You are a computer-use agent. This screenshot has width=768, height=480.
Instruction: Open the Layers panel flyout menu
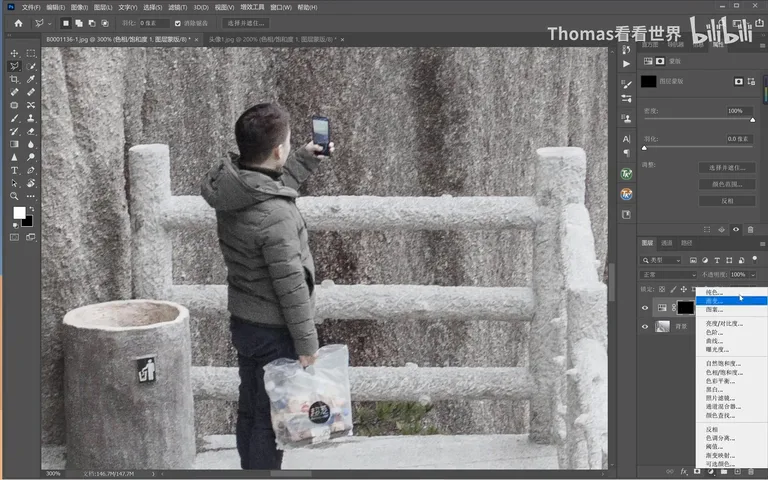pyautogui.click(x=762, y=243)
